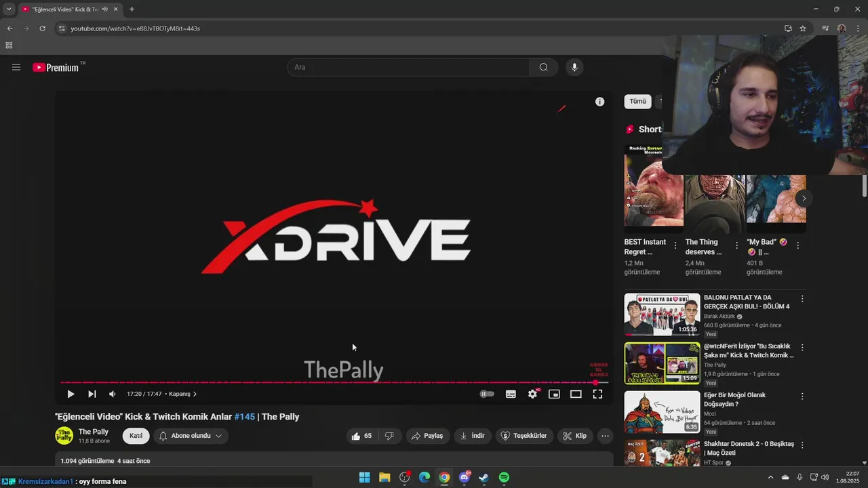Share the video via Paylaş

pyautogui.click(x=428, y=436)
